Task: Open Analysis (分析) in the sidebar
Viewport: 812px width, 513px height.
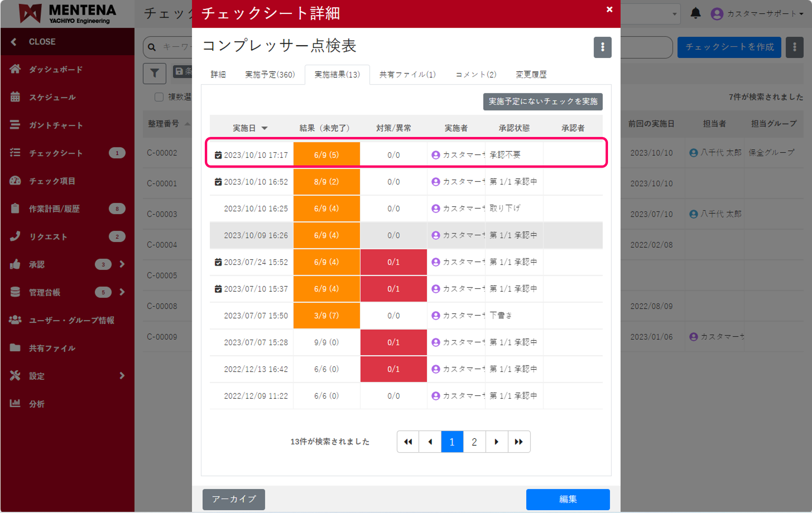Action: (x=36, y=404)
